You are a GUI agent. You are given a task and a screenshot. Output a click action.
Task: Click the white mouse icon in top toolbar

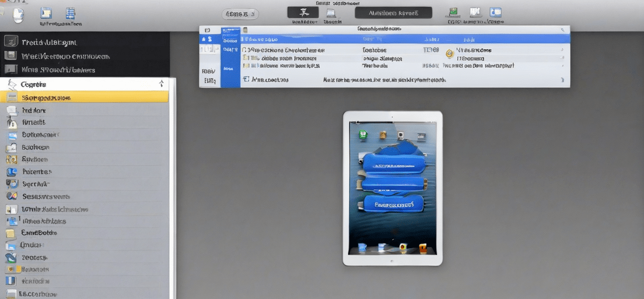tap(18, 15)
